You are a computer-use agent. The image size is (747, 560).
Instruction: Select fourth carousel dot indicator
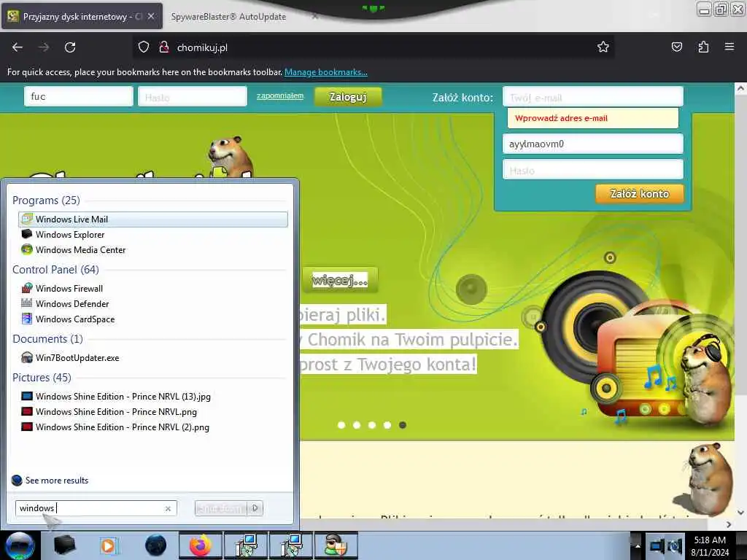[x=387, y=425]
